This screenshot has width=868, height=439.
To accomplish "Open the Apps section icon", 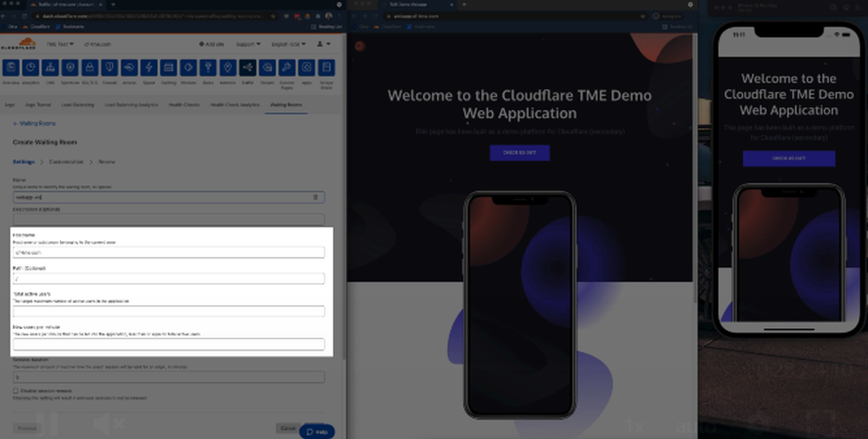I will (306, 68).
